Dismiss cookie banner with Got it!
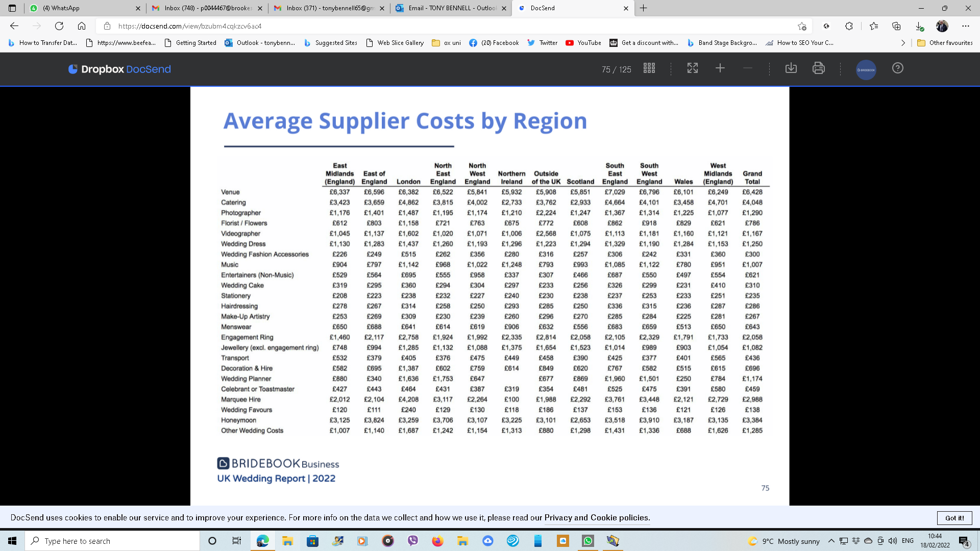 (954, 518)
